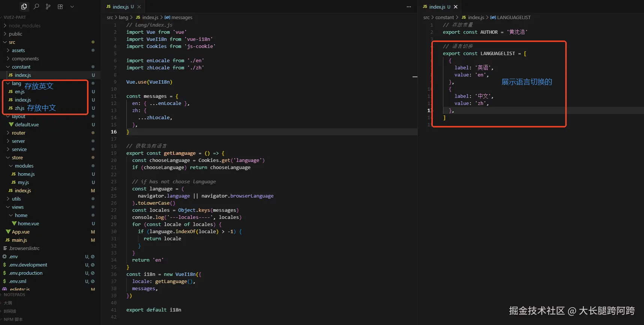Open .env.development file
The width and height of the screenshot is (644, 325).
click(50, 265)
